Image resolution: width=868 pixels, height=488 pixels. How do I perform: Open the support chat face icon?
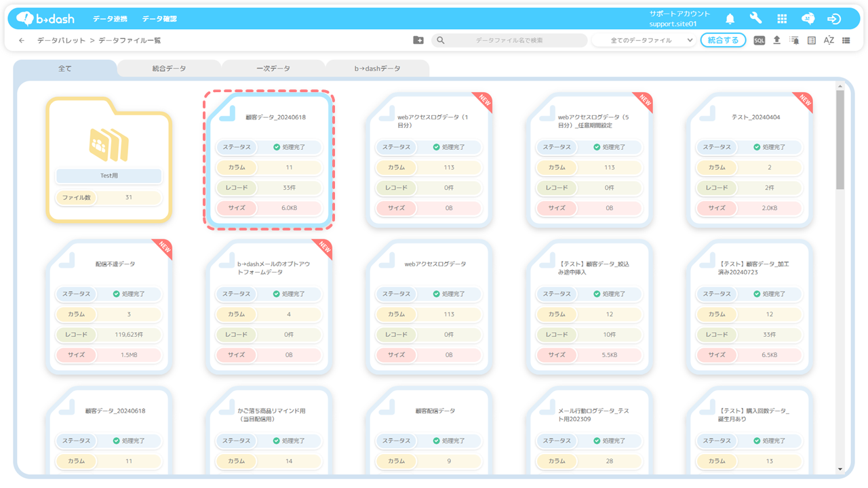[x=808, y=18]
